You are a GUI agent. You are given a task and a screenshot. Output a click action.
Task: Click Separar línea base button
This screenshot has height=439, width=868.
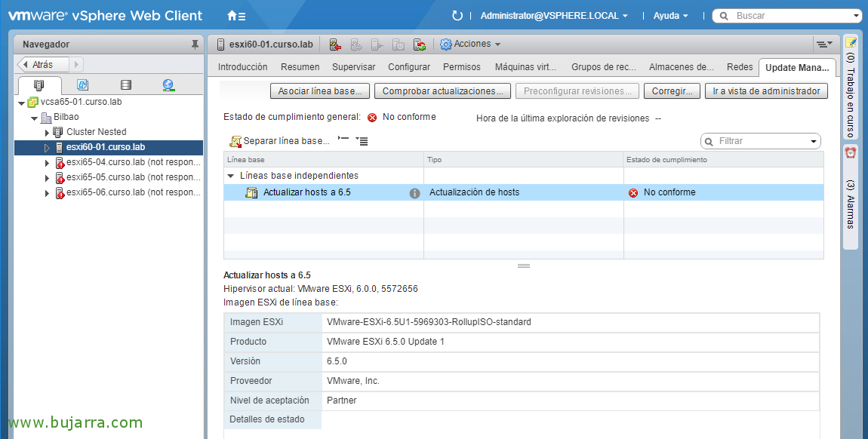(279, 141)
